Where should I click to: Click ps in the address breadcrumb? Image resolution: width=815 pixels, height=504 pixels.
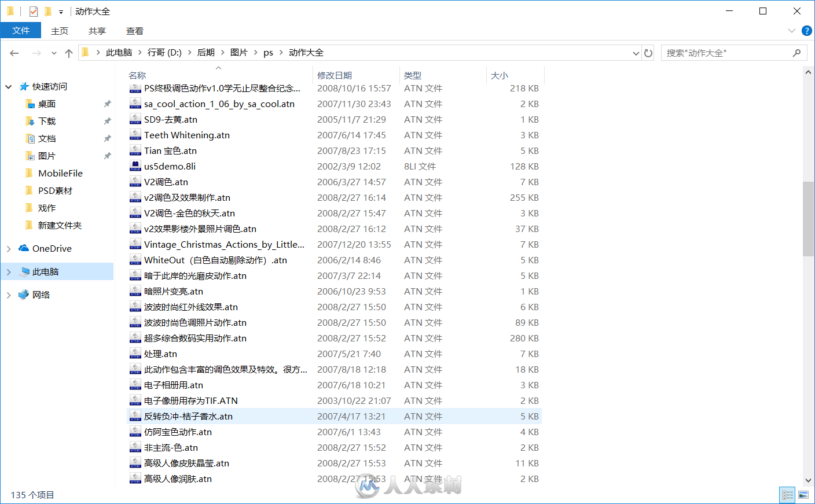(x=268, y=53)
